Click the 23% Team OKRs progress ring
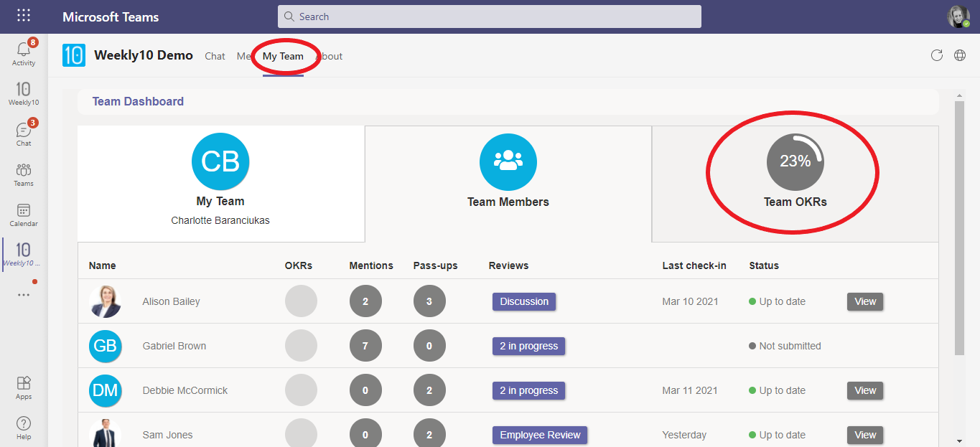This screenshot has width=980, height=447. pyautogui.click(x=795, y=161)
